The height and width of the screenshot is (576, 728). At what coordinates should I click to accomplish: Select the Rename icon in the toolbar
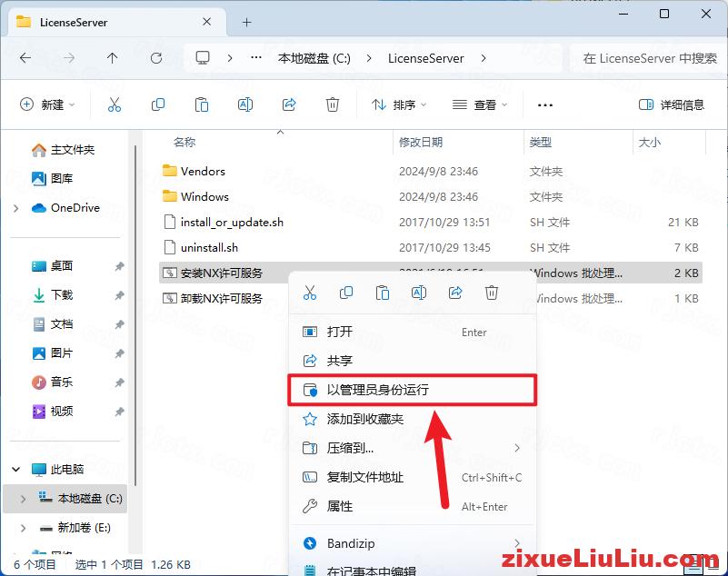coord(245,104)
